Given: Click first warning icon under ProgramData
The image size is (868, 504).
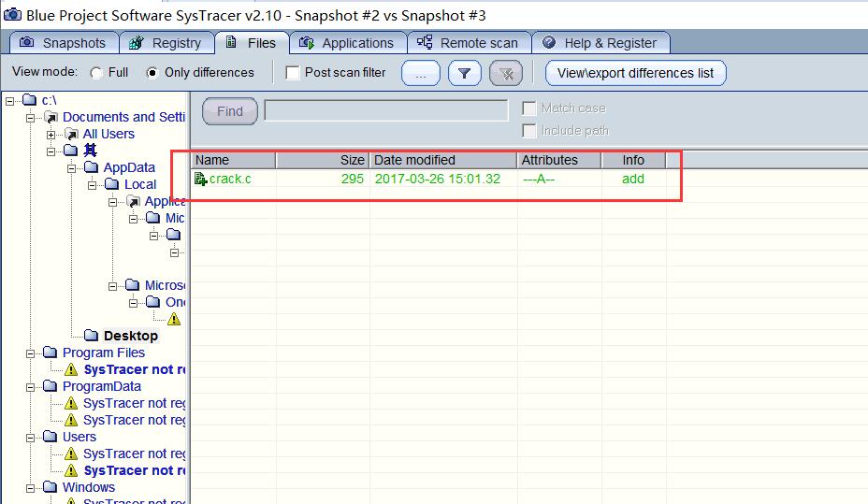Looking at the screenshot, I should point(71,403).
